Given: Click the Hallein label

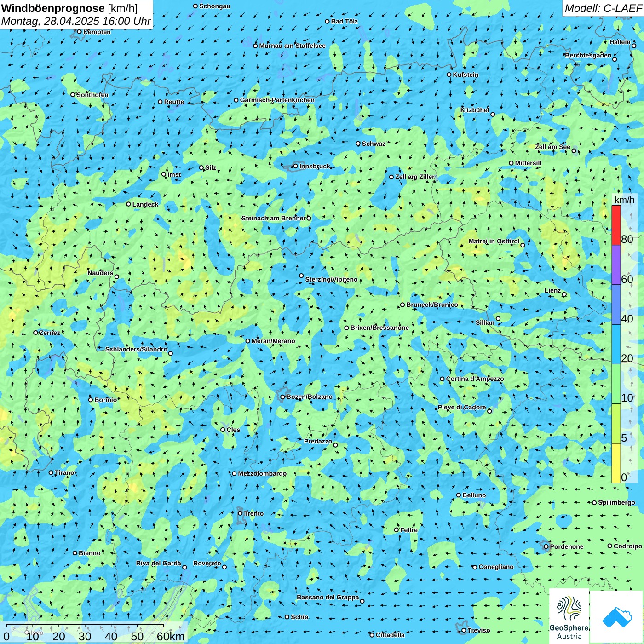Looking at the screenshot, I should point(620,42).
